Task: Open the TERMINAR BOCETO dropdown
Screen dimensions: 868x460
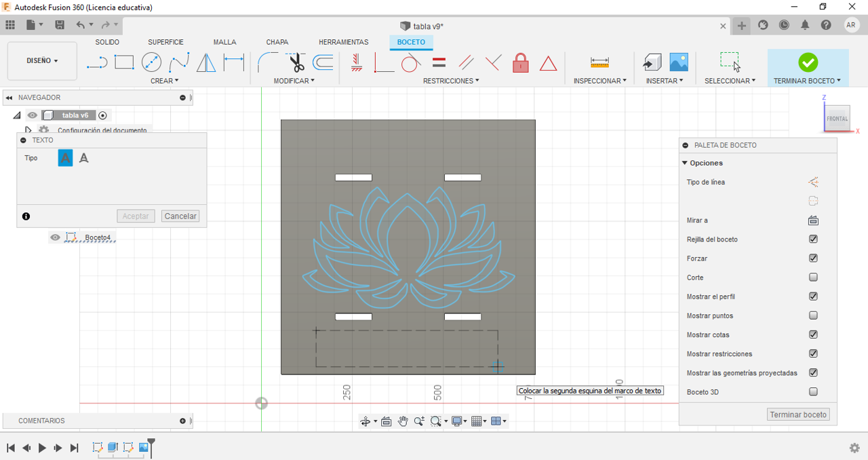Action: point(807,81)
